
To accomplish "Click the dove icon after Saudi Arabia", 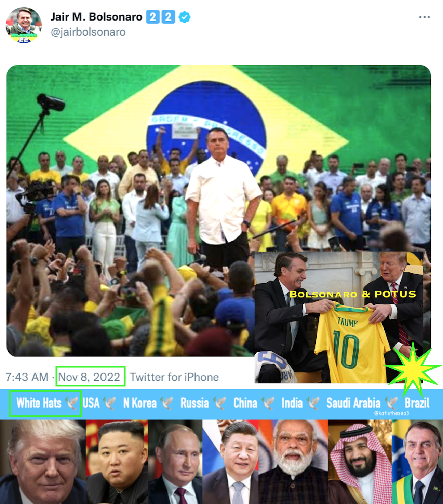I will [x=392, y=403].
